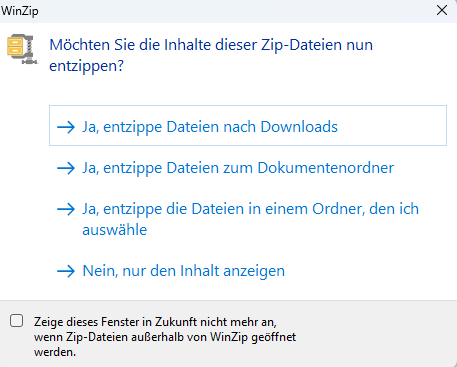Click the word 'Downloads' in the first option
Viewport: 457px width, 367px height.
(299, 127)
